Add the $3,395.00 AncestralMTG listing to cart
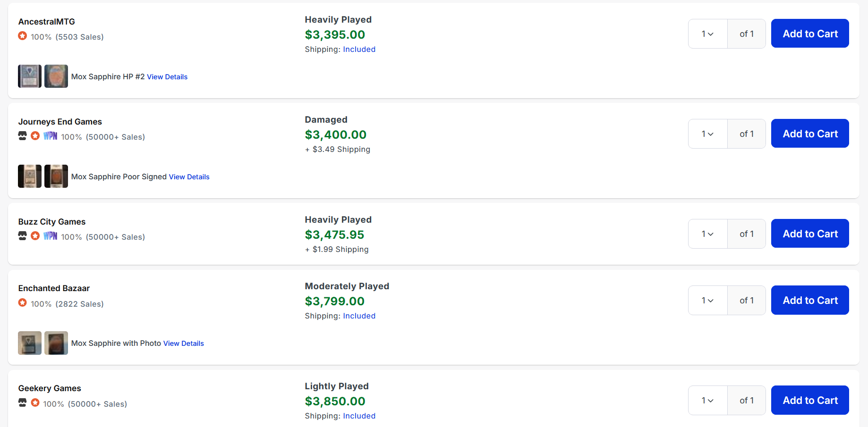Image resolution: width=868 pixels, height=427 pixels. pyautogui.click(x=810, y=33)
